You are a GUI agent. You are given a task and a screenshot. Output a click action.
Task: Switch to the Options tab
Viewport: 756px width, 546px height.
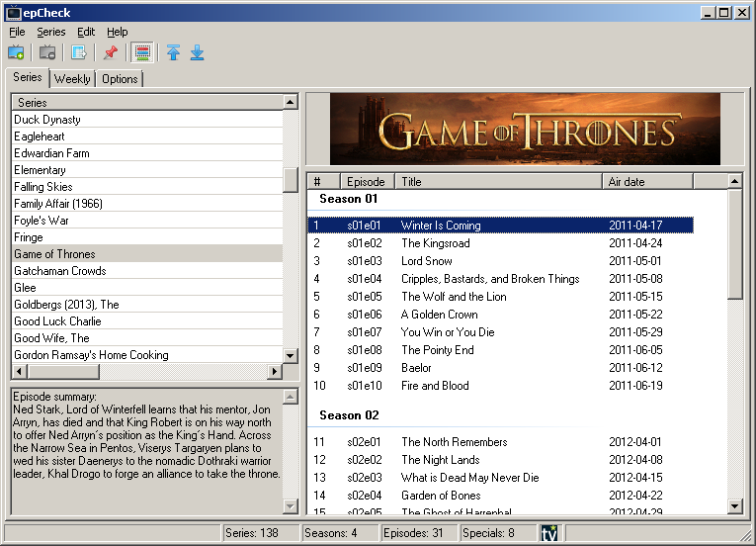tap(120, 79)
